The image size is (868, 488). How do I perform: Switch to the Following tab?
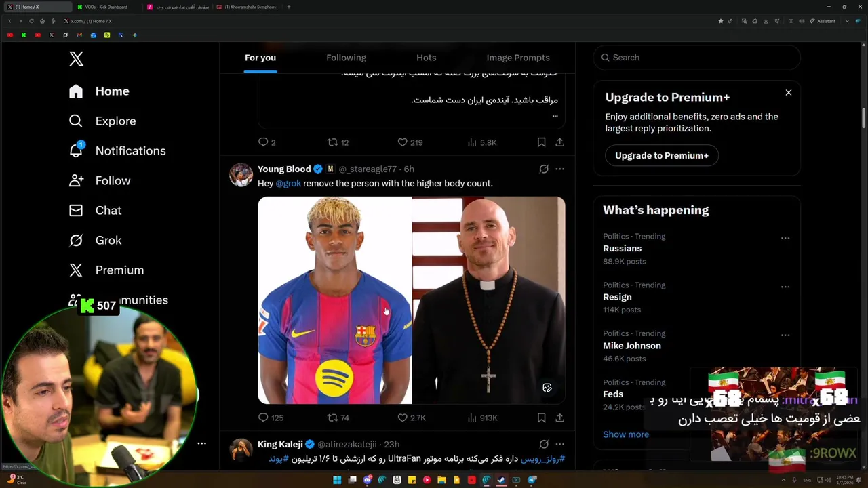346,58
